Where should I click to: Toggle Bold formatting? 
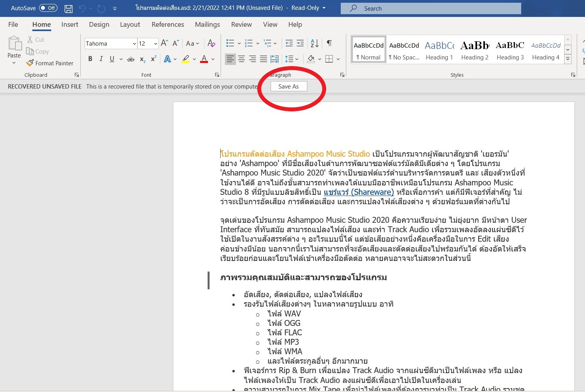tap(90, 59)
